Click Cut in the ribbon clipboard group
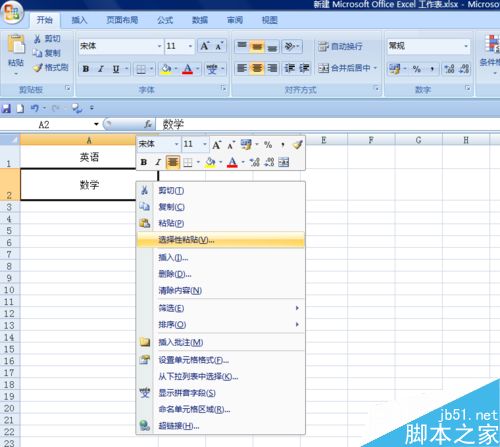Image resolution: width=500 pixels, height=447 pixels. (47, 39)
